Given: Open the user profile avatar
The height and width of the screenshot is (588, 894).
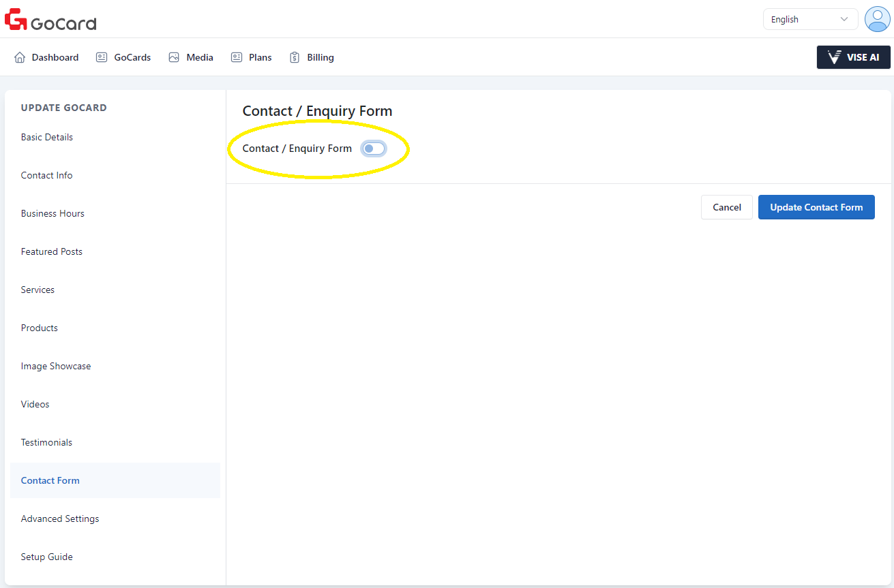Looking at the screenshot, I should tap(876, 19).
